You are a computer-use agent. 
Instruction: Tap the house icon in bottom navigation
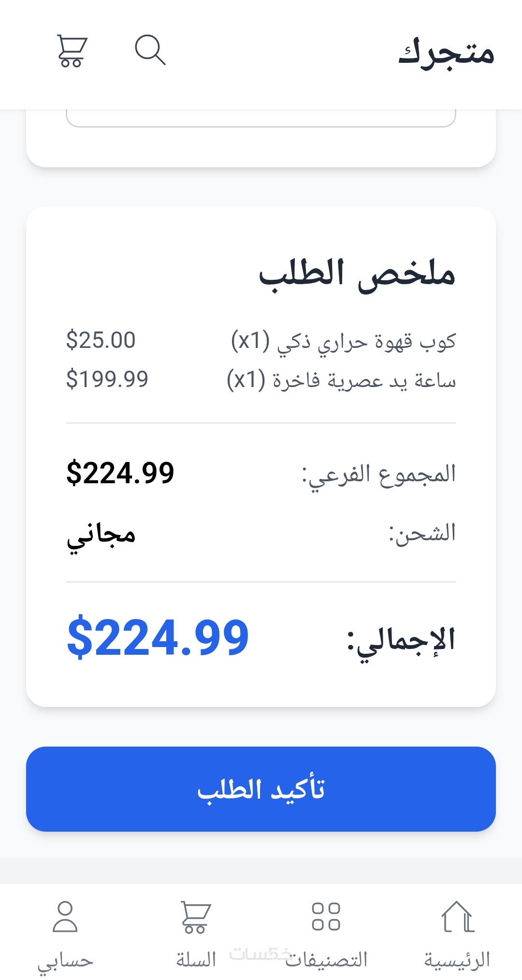pos(457,916)
